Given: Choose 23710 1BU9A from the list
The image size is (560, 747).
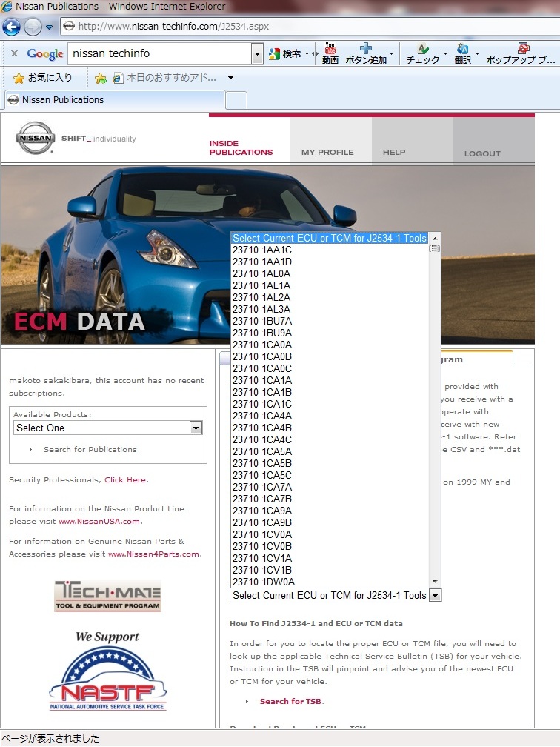Looking at the screenshot, I should point(330,333).
